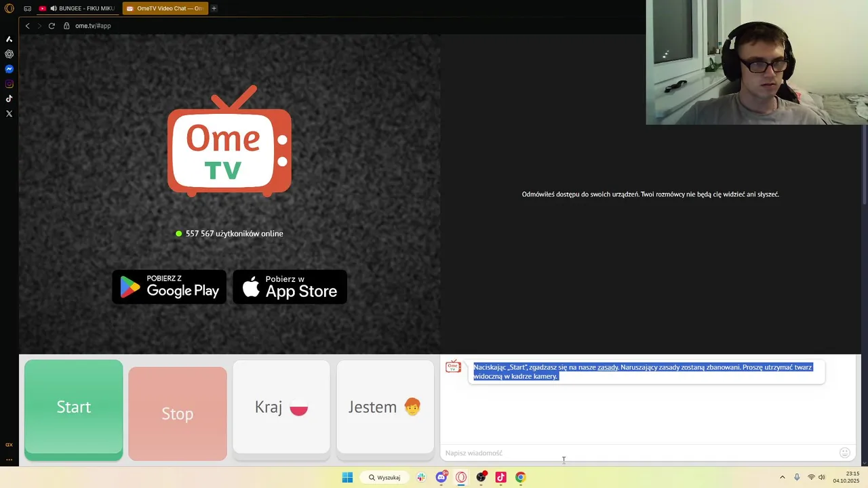868x488 pixels.
Task: Open TikTok in the sidebar
Action: click(x=9, y=99)
